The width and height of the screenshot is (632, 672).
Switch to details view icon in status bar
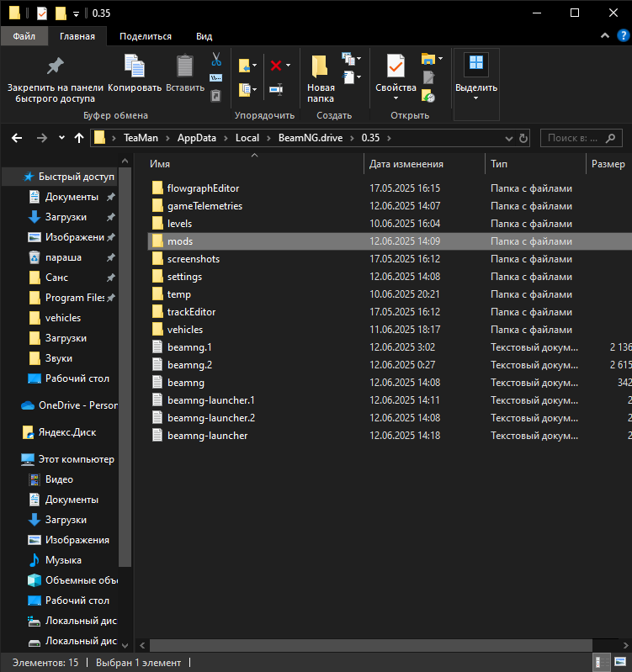tap(601, 663)
